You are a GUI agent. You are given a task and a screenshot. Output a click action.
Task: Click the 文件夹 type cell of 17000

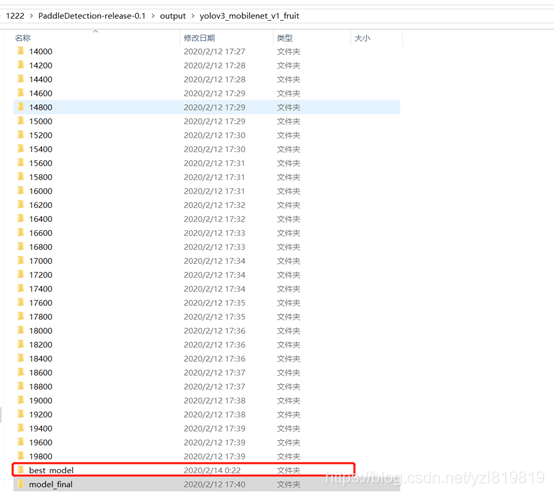click(x=288, y=261)
